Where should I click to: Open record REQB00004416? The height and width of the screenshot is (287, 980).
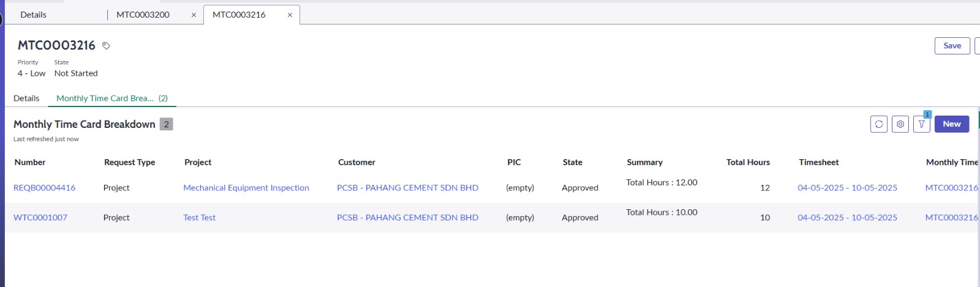(44, 188)
